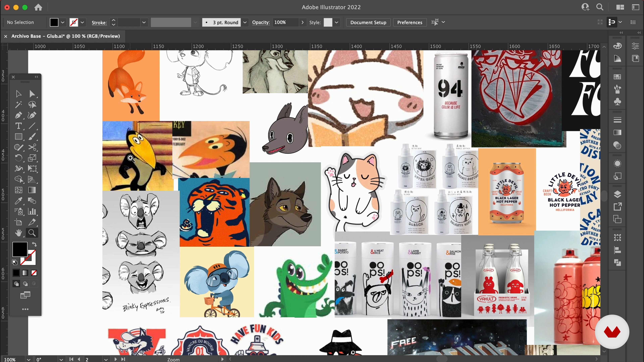Go to next artboard
Image resolution: width=644 pixels, height=362 pixels.
pyautogui.click(x=116, y=359)
